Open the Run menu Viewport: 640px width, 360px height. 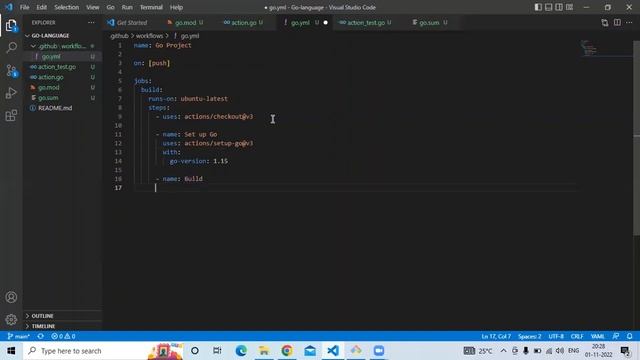[127, 7]
